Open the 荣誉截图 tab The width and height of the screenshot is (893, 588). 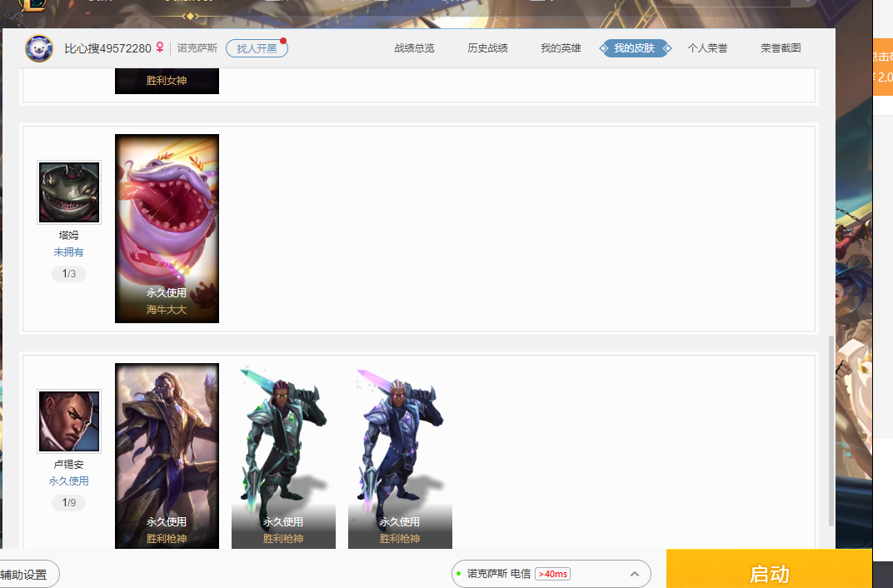(781, 48)
